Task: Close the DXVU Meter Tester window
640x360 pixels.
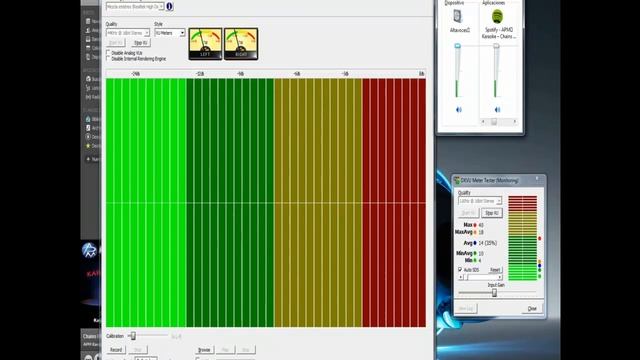Action: (x=532, y=309)
